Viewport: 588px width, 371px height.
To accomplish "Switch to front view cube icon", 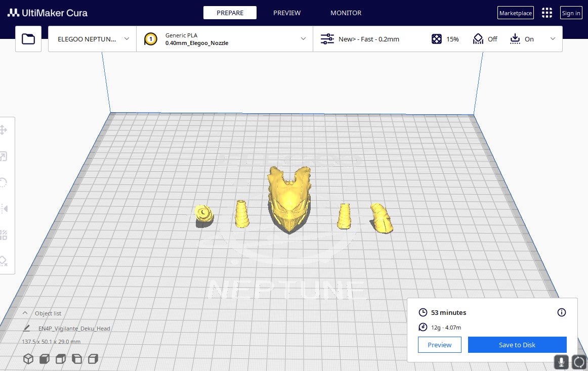I will coord(44,359).
